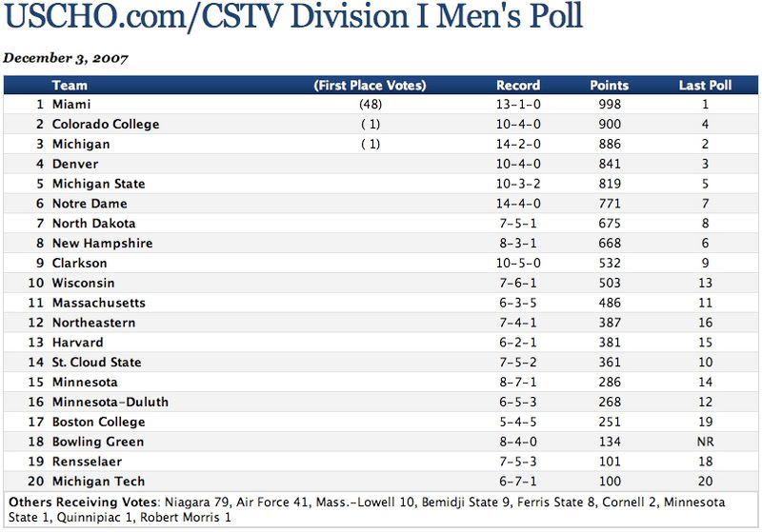Viewport: 762px width, 532px height.
Task: Select Wisconsin ranked tenth
Action: 84,283
